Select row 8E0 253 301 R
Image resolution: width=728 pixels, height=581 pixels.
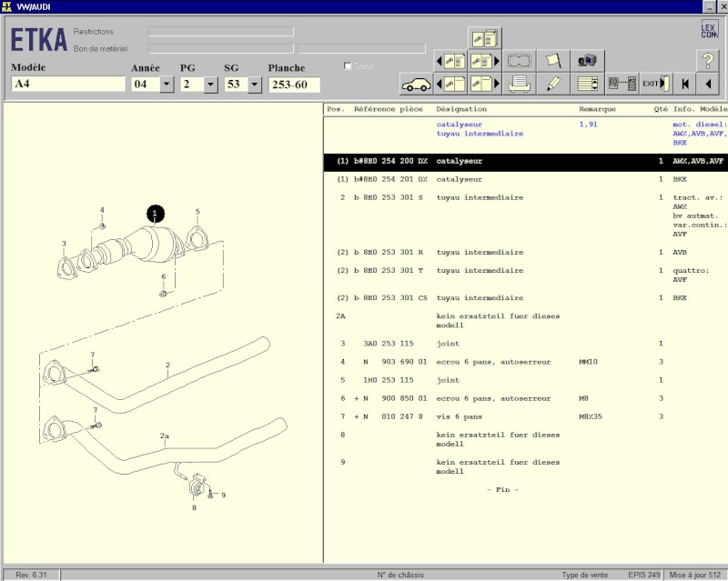pyautogui.click(x=526, y=253)
